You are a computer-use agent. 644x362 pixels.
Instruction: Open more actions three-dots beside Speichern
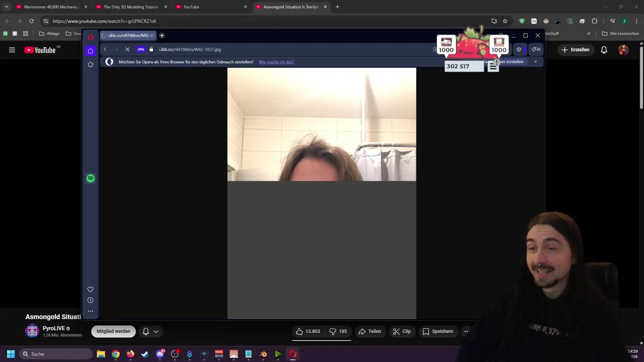pos(466,331)
